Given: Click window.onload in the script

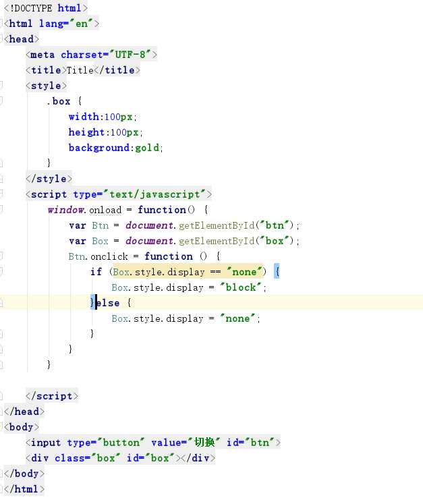Looking at the screenshot, I should [x=84, y=210].
